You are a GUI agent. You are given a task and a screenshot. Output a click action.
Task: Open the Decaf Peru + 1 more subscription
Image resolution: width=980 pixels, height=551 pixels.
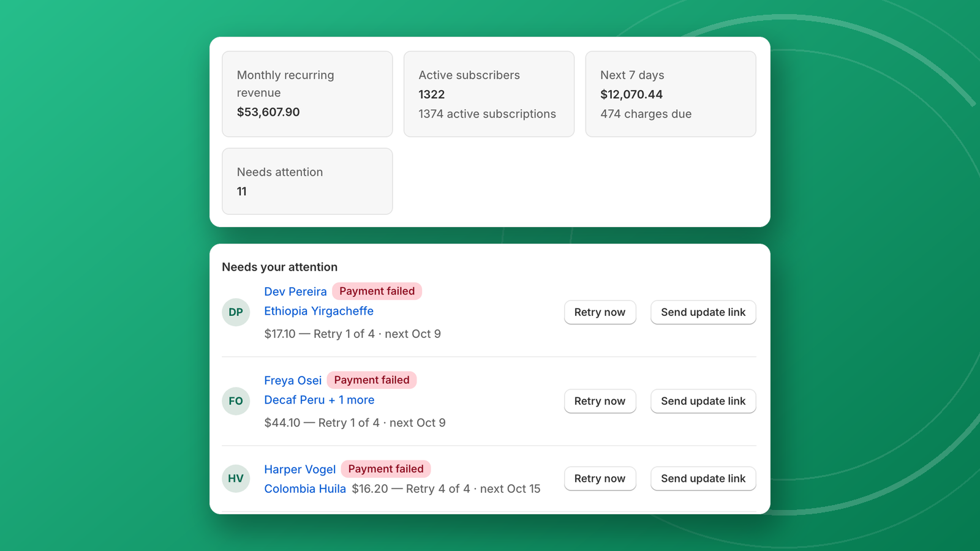click(319, 400)
